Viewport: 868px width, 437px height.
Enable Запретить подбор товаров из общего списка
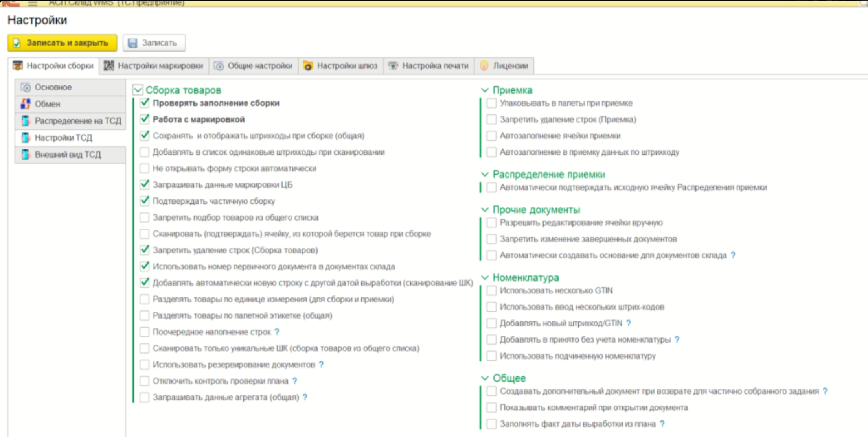click(x=145, y=218)
